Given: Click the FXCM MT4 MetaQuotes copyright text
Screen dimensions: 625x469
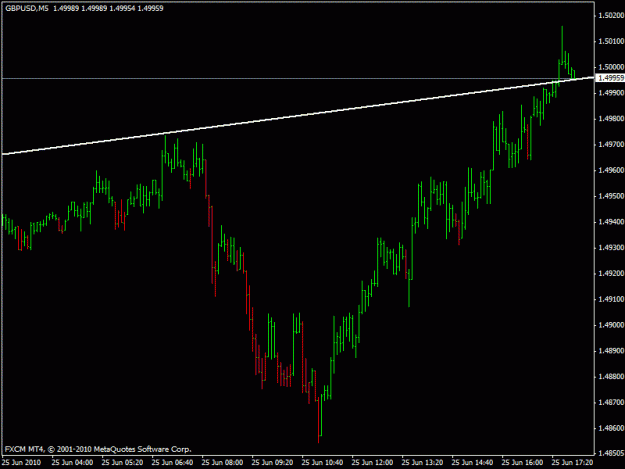Looking at the screenshot, I should [98, 449].
